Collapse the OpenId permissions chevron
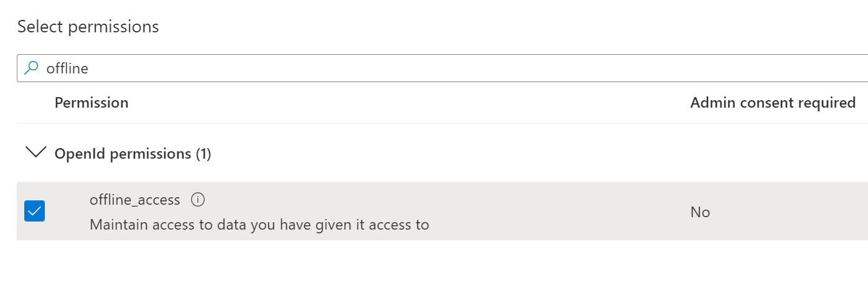The width and height of the screenshot is (868, 285). coord(36,152)
